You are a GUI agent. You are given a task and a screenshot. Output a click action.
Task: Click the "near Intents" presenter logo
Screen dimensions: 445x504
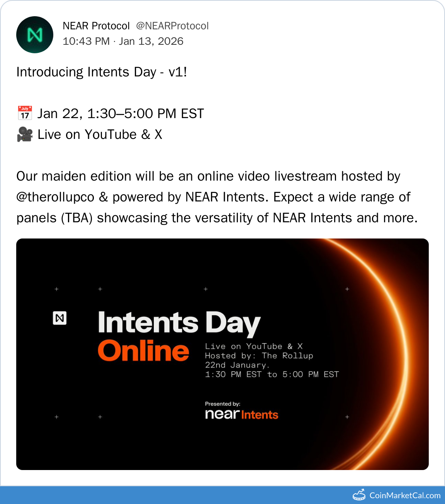click(241, 414)
